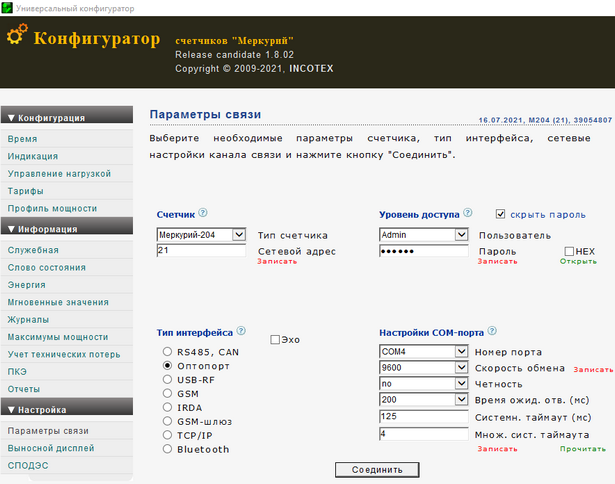This screenshot has width=615, height=484.
Task: Open the Время ожид. отв. dropdown 200
Action: click(424, 399)
